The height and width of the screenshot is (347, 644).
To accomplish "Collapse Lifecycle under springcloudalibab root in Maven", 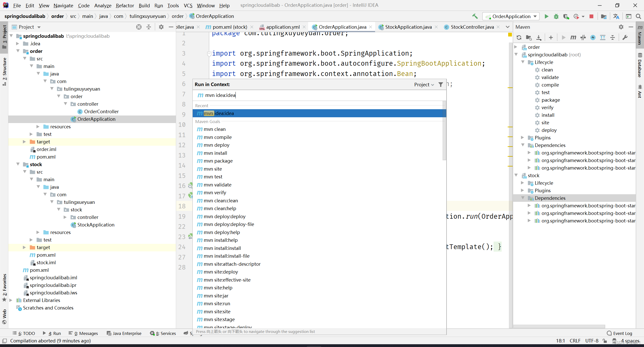I will 522,62.
